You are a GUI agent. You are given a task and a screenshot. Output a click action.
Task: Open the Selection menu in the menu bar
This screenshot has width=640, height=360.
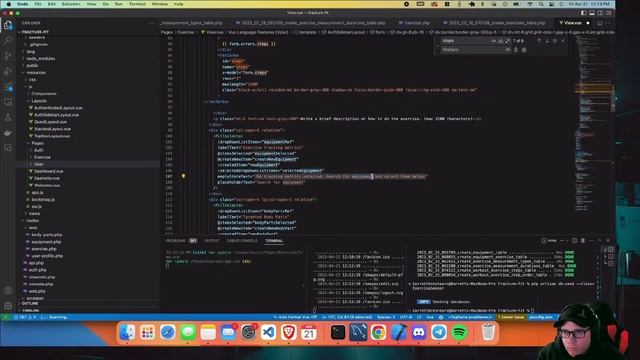(71, 4)
